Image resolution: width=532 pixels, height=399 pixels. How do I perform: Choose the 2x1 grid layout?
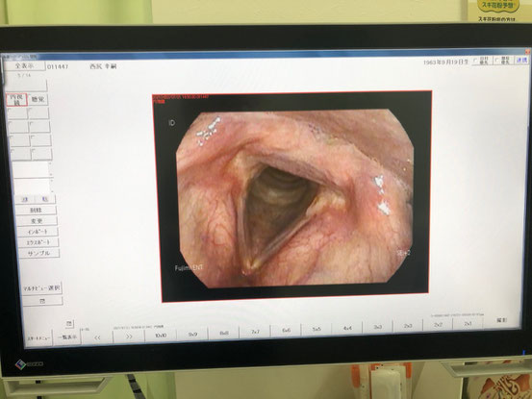coord(468,324)
